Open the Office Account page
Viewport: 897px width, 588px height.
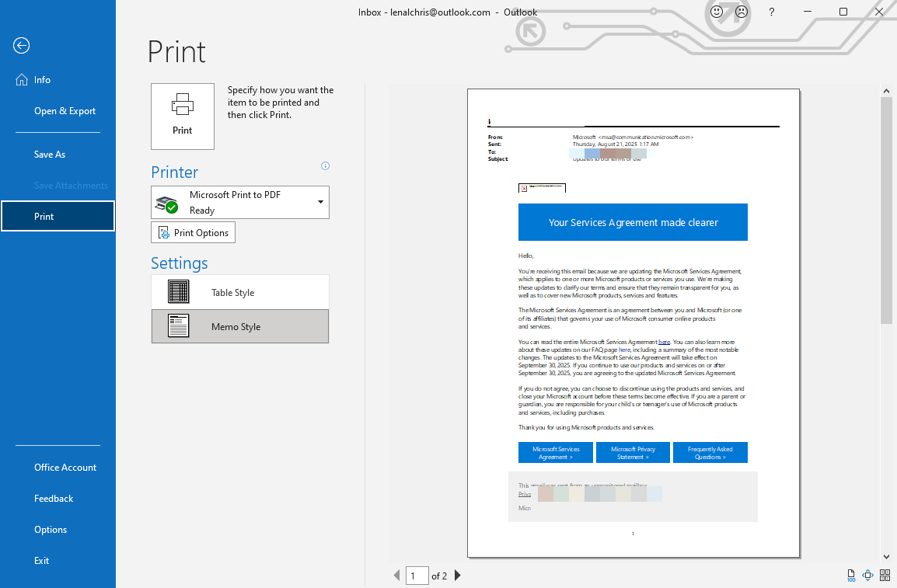point(65,467)
